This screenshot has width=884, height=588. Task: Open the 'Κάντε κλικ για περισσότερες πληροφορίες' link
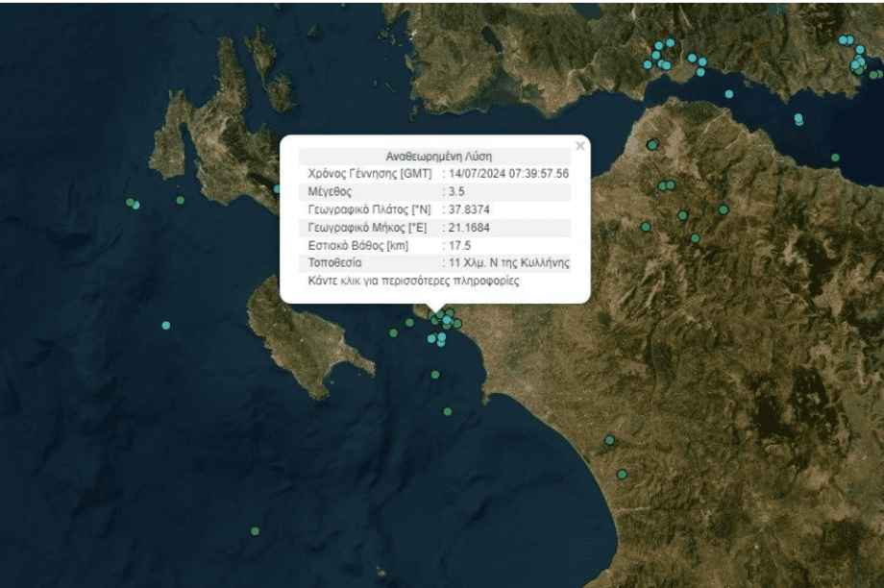pyautogui.click(x=414, y=282)
